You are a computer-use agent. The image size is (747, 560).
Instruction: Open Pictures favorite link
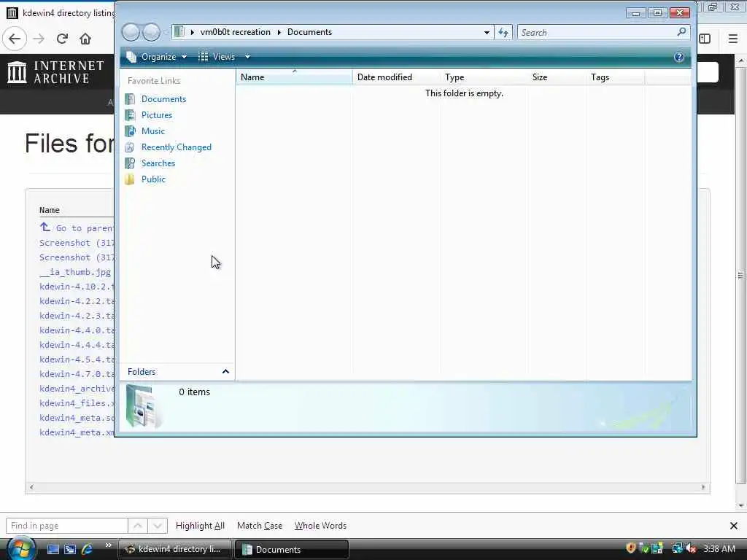click(x=157, y=115)
